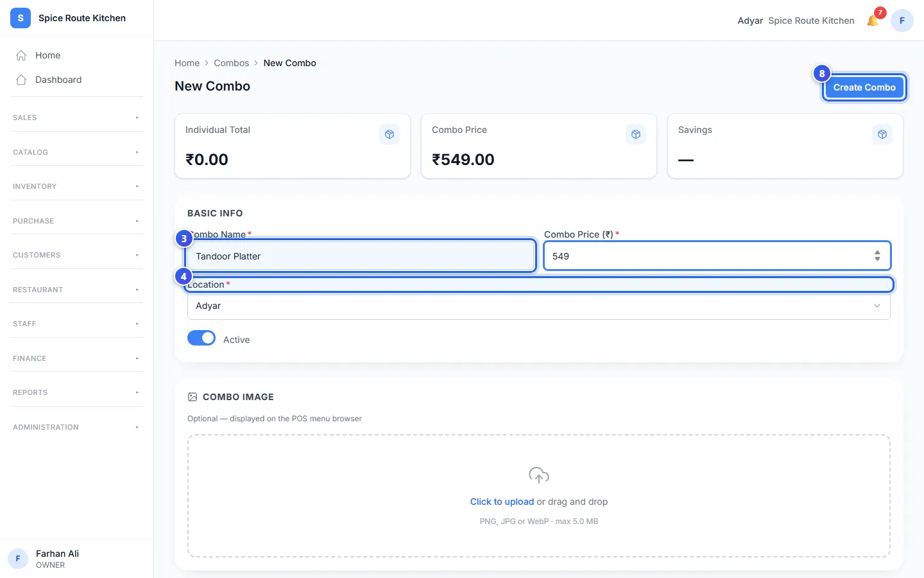Click the Adyar location label in header

(x=750, y=21)
